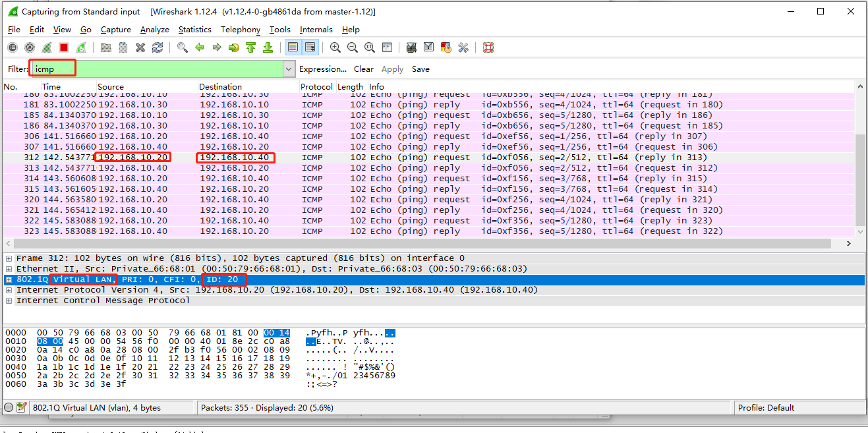Open help lifebuoy icon
This screenshot has height=433, width=868.
(488, 47)
